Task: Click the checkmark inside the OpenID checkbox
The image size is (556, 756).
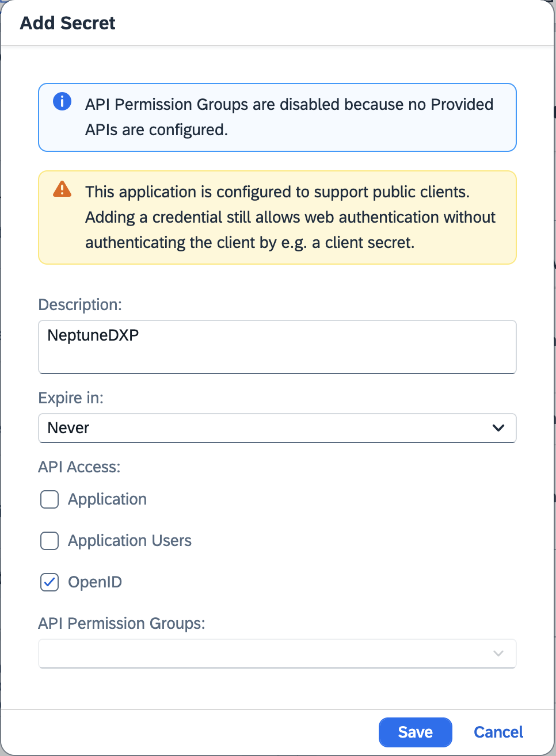Action: pos(49,582)
